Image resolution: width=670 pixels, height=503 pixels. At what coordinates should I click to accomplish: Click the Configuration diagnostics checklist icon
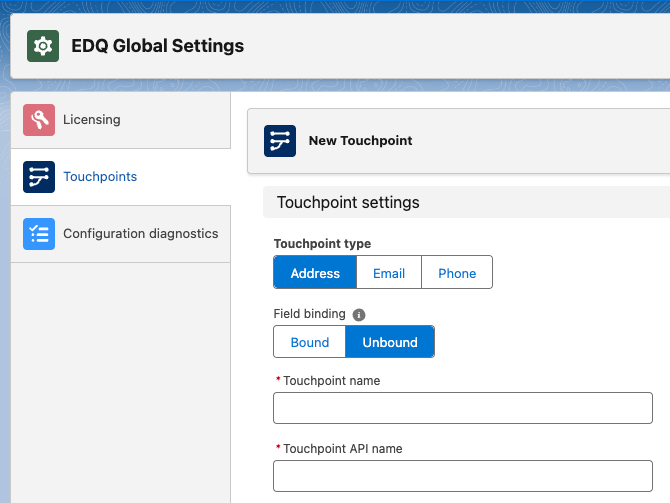coord(39,234)
